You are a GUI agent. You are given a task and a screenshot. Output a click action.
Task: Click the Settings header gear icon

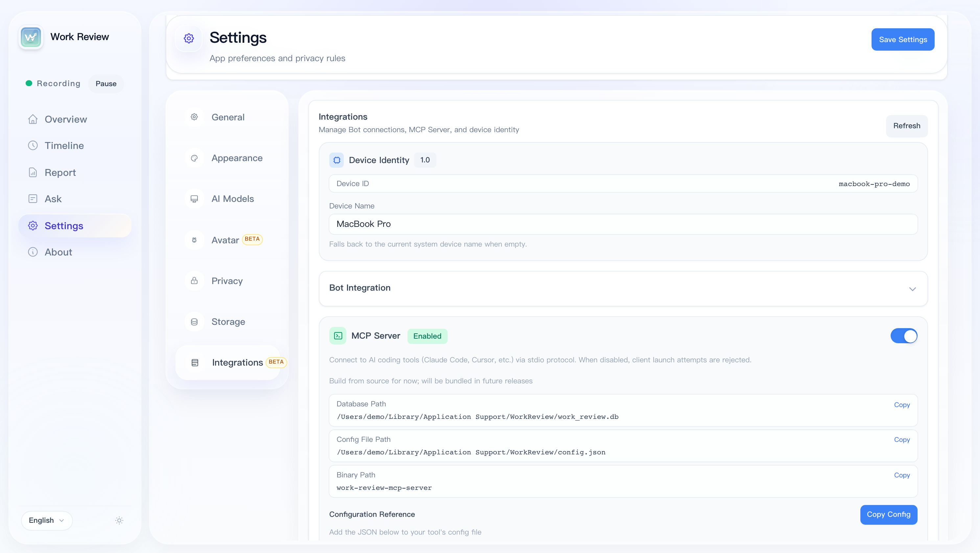189,38
